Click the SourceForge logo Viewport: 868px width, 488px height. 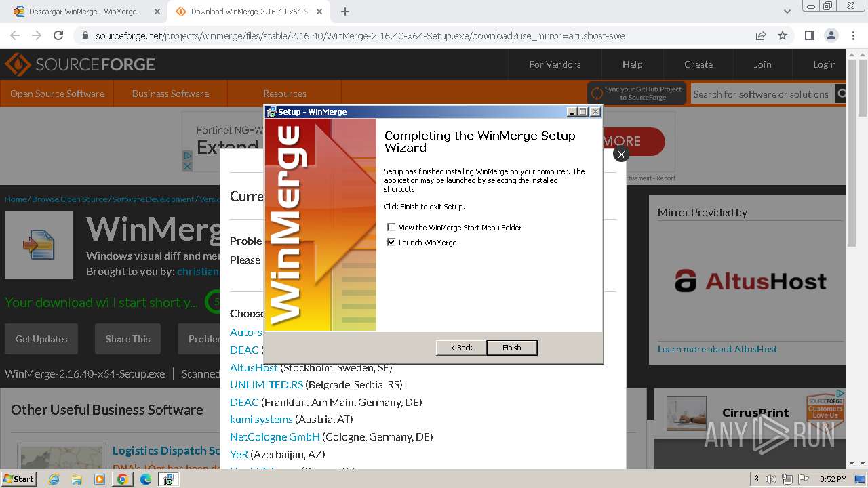click(x=80, y=64)
